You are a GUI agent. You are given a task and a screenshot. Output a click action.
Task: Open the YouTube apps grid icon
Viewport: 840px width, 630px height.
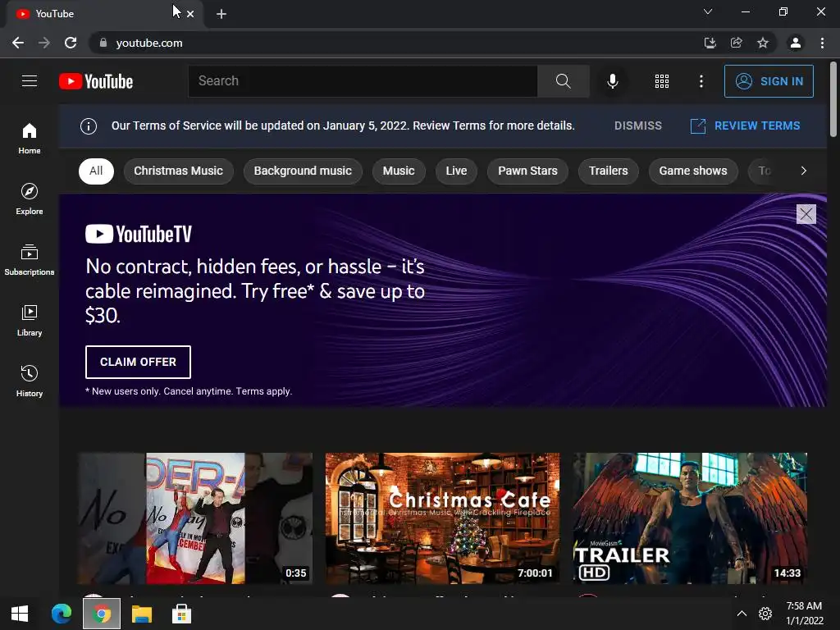[662, 81]
